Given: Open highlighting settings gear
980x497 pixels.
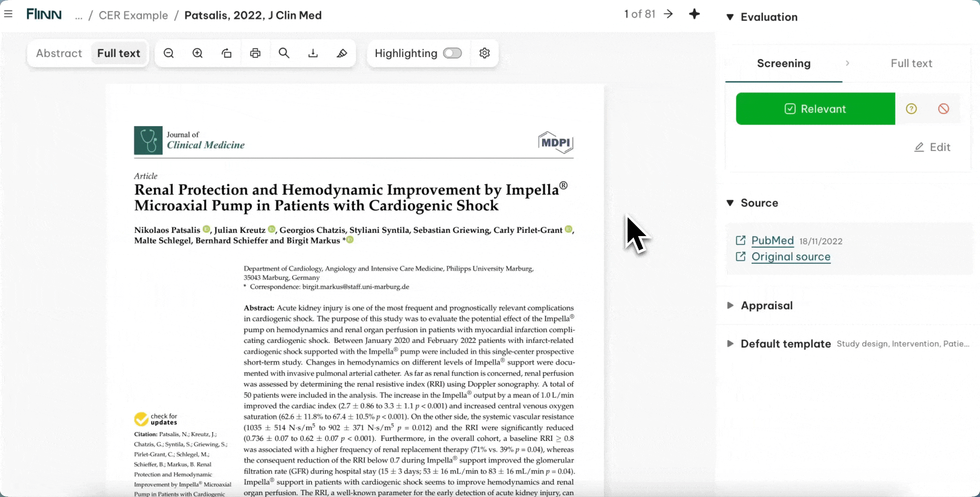Looking at the screenshot, I should [484, 53].
